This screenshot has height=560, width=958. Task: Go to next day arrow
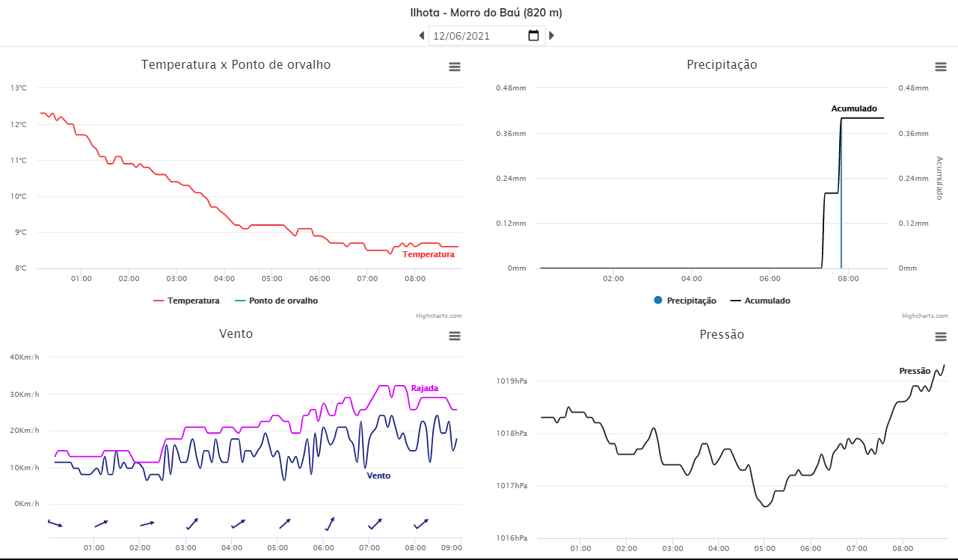click(552, 35)
